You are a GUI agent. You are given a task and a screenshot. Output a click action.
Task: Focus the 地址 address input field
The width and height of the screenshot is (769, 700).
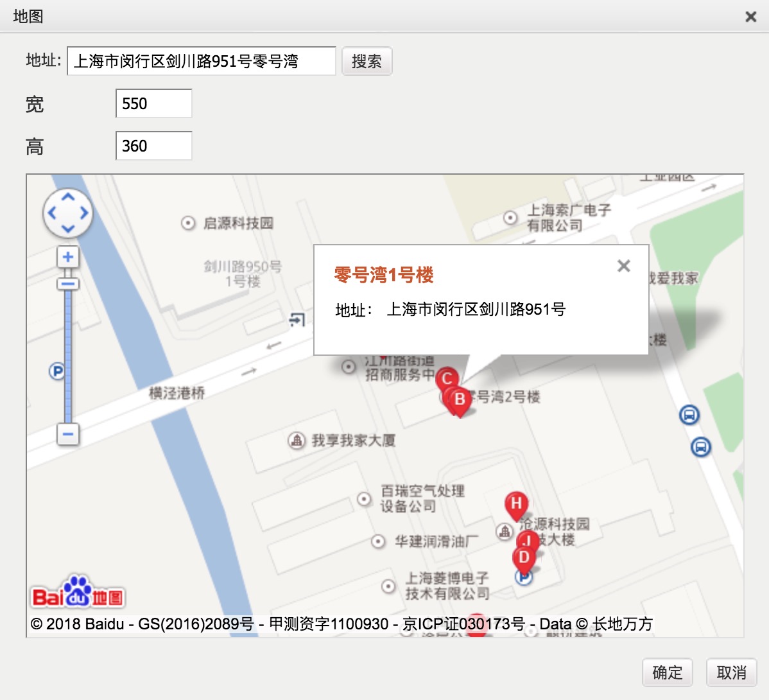click(x=201, y=62)
